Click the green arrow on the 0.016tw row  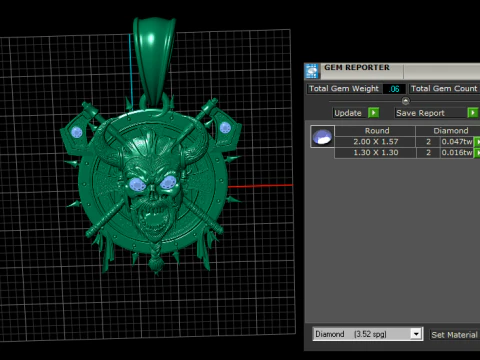point(477,153)
